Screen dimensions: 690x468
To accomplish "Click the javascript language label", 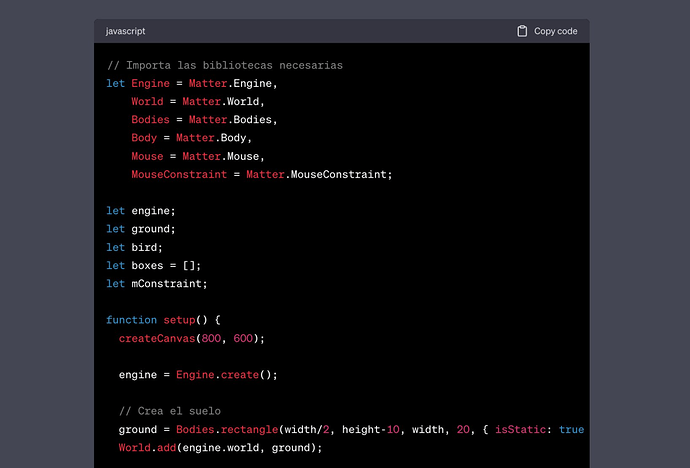I will point(125,31).
